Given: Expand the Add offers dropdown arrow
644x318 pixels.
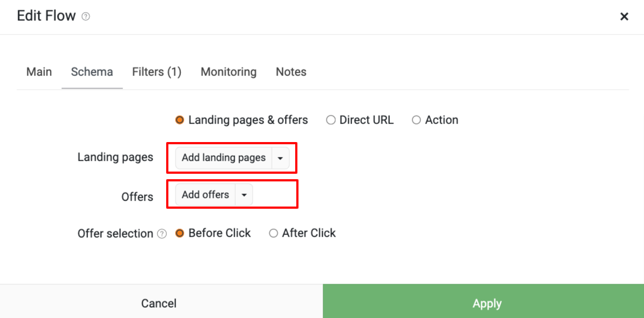Looking at the screenshot, I should tap(244, 195).
